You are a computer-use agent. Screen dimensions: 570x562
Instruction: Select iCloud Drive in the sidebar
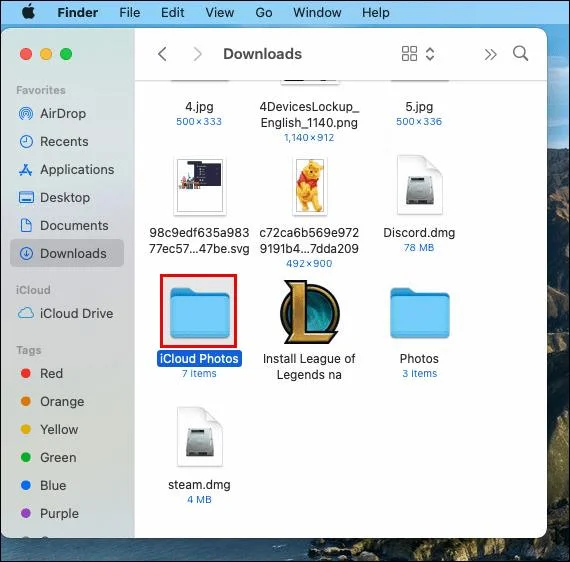point(67,313)
